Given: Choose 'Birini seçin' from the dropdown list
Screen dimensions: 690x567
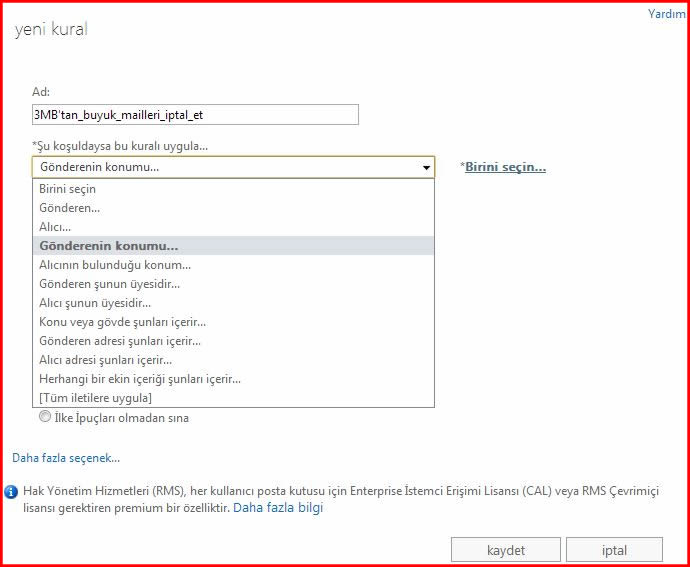Looking at the screenshot, I should click(x=68, y=189).
